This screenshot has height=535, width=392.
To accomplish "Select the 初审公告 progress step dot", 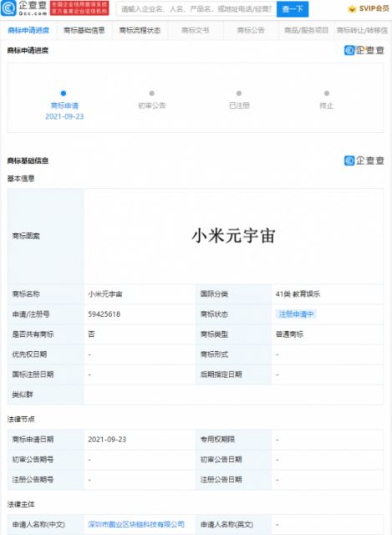I will click(x=152, y=93).
